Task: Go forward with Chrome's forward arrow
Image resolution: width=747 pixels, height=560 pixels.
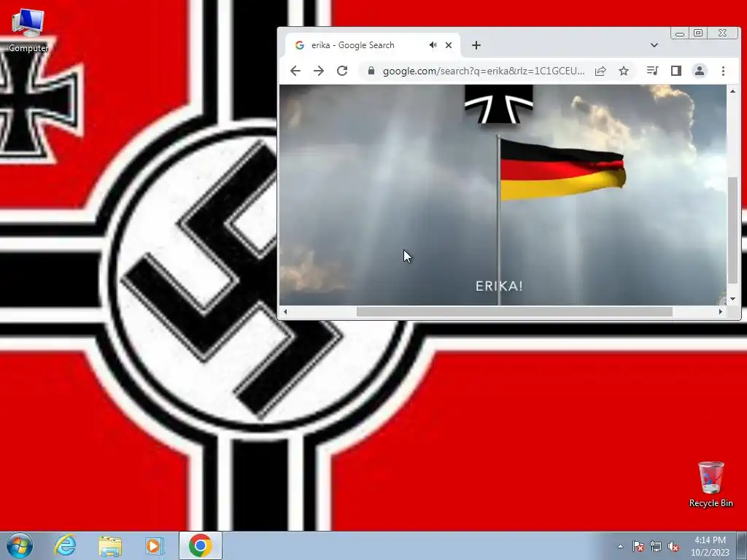Action: coord(319,71)
